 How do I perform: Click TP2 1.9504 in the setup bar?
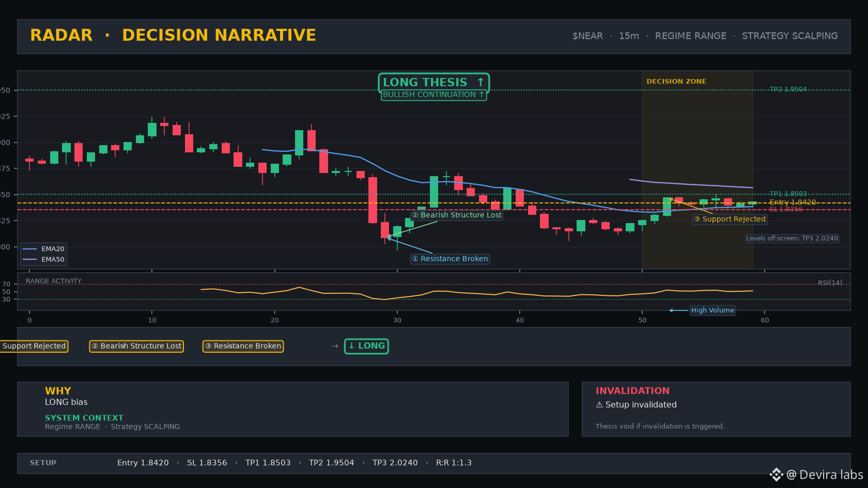pyautogui.click(x=332, y=463)
